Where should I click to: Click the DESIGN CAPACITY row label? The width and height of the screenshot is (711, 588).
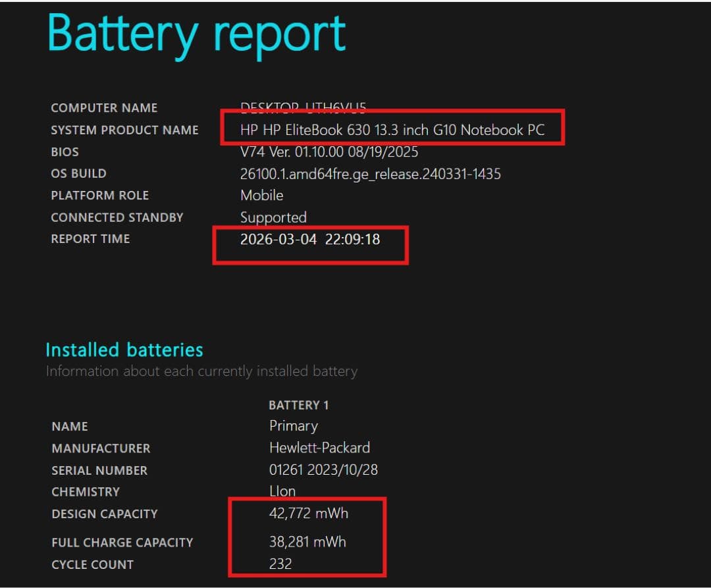click(x=105, y=514)
